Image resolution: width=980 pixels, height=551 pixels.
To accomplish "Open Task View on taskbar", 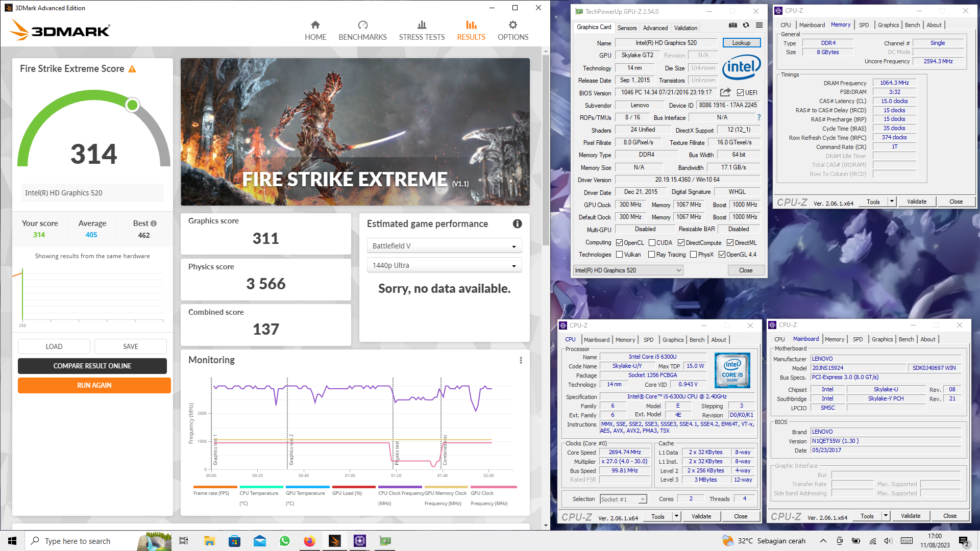I will click(184, 541).
